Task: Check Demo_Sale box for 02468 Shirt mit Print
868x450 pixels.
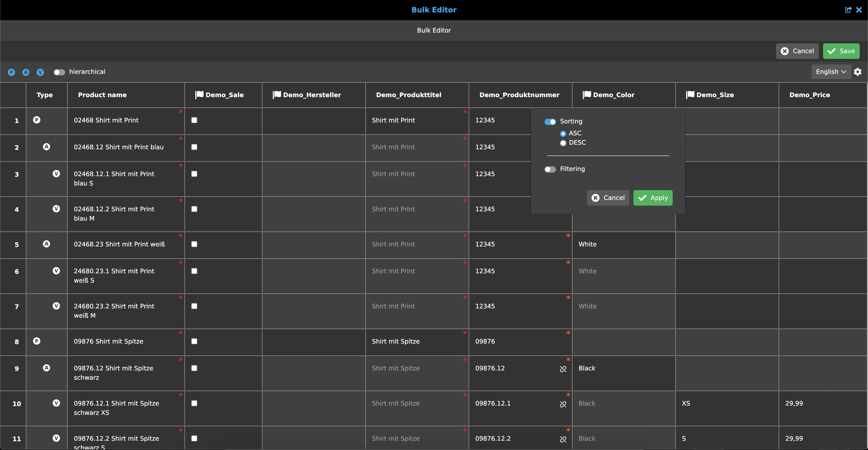Action: click(194, 120)
